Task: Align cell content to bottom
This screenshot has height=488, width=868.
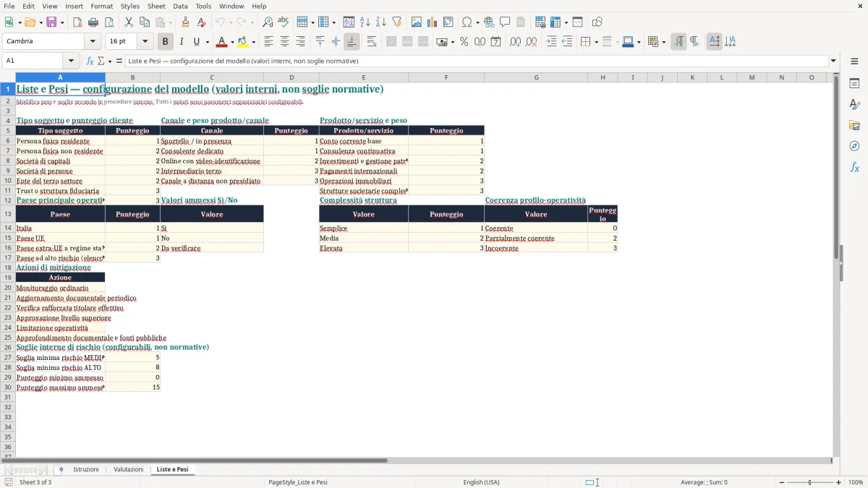Action: (352, 42)
